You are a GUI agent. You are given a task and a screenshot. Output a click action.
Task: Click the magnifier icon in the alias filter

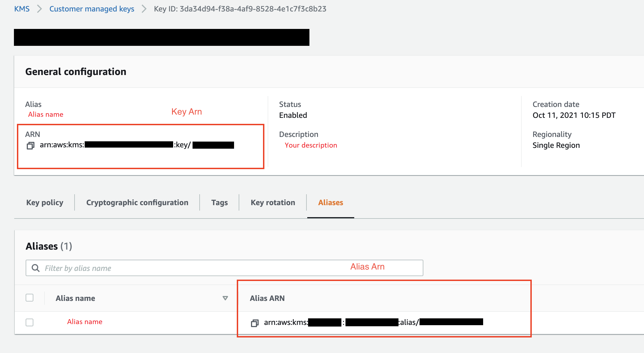[36, 268]
